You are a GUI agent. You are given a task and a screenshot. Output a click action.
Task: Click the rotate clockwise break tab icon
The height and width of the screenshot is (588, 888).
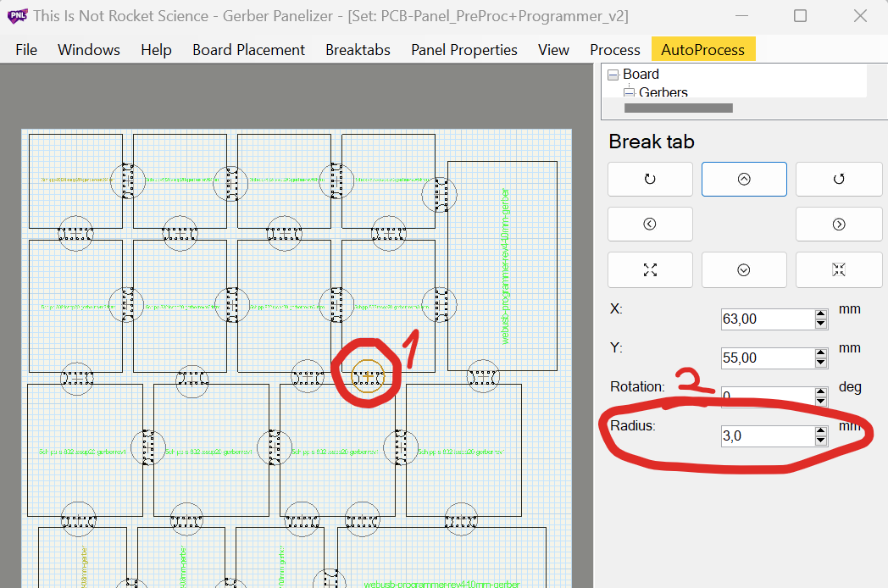[x=650, y=179]
